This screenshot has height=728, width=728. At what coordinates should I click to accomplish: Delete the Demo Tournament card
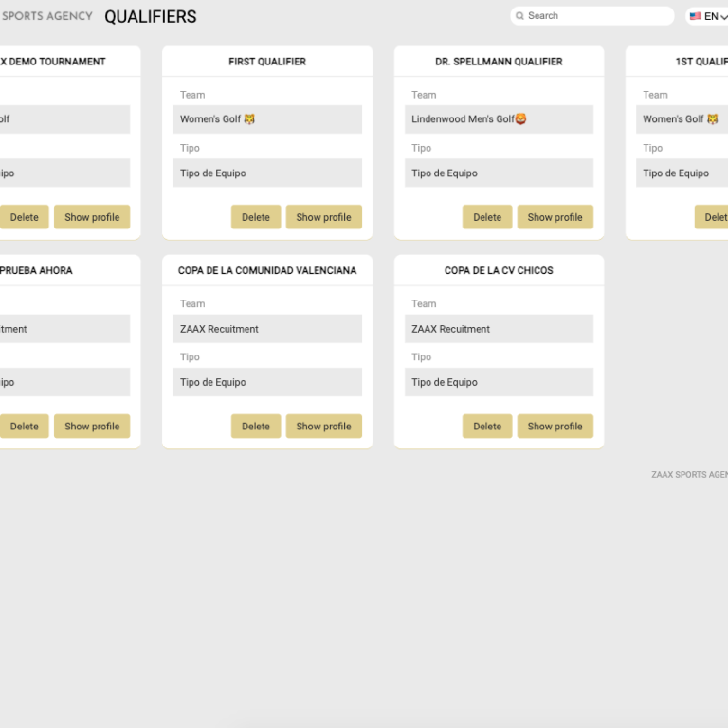(24, 217)
